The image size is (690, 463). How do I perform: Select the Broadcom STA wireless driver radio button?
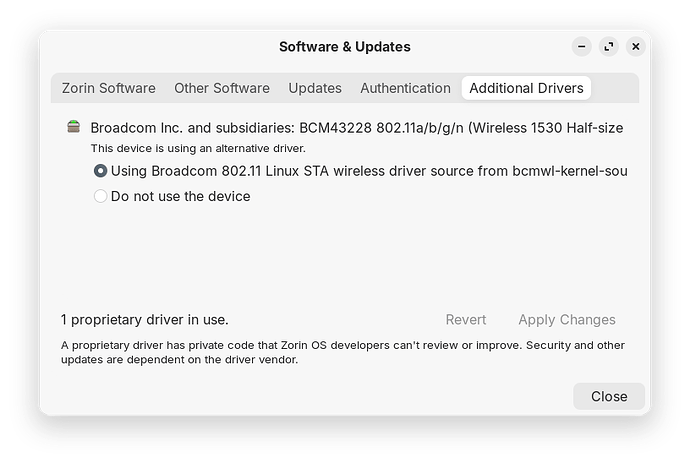tap(100, 171)
